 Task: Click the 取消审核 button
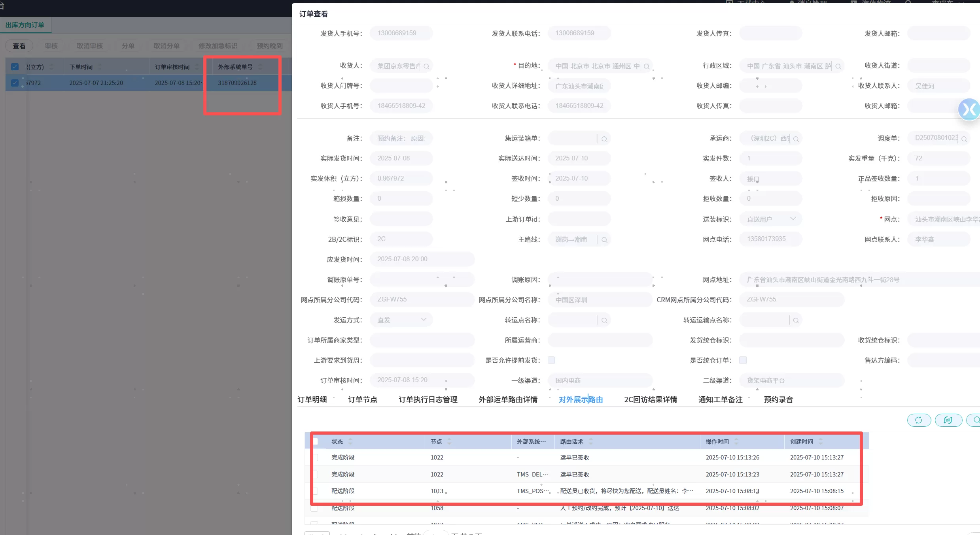point(90,46)
